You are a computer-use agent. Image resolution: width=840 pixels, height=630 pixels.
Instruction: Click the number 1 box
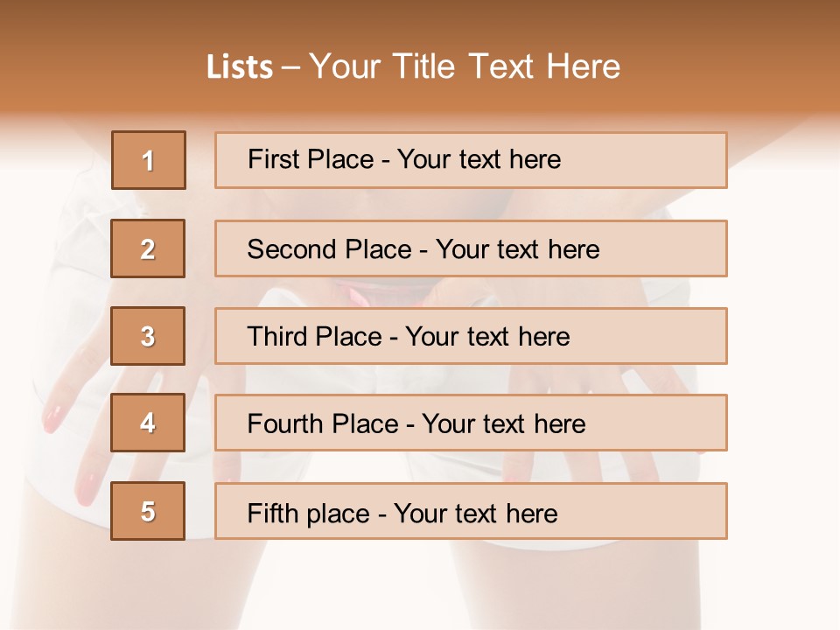pyautogui.click(x=149, y=160)
